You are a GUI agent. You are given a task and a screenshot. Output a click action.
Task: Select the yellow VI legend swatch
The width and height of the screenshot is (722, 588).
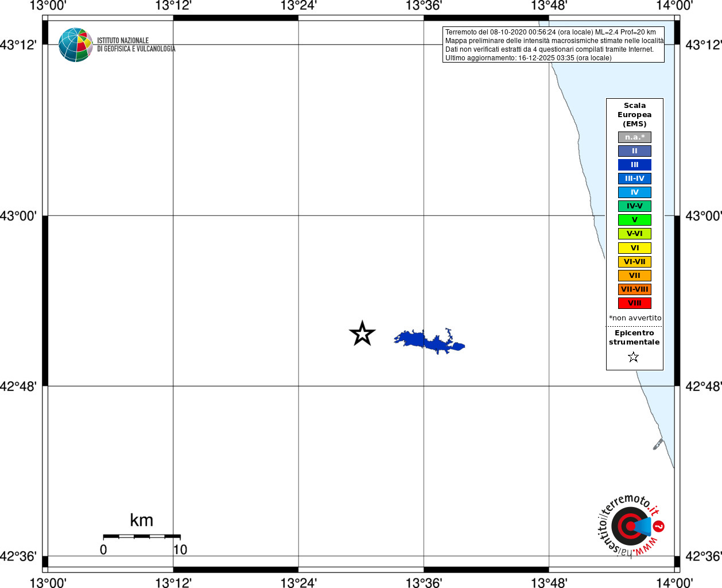(635, 248)
